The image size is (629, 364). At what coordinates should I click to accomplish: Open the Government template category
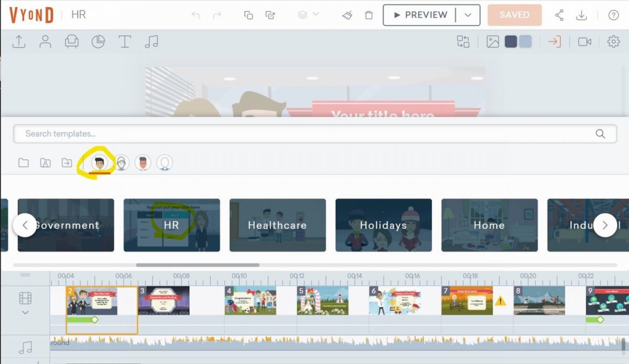coord(66,225)
